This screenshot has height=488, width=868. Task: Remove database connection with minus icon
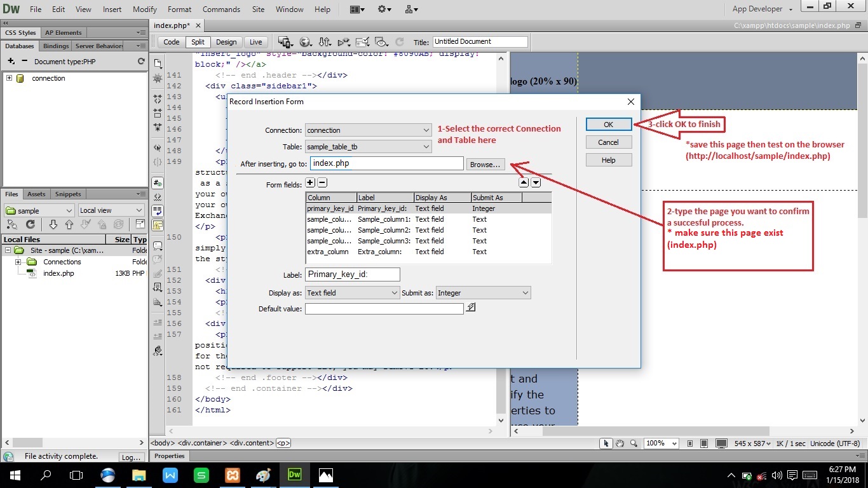24,61
